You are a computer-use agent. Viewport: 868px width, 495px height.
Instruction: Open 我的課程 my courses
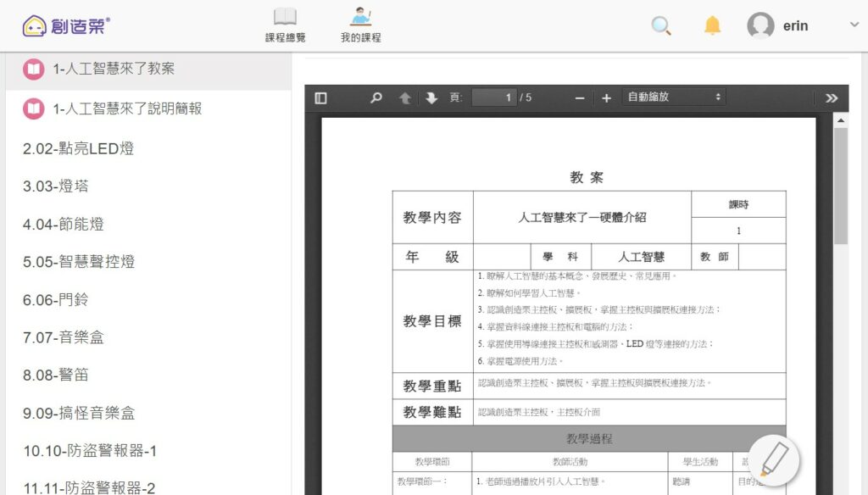pos(360,25)
